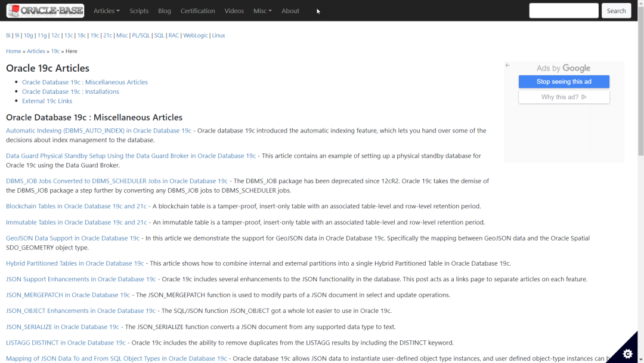Open Hybrid Partitioned Tables article
This screenshot has height=363, width=644.
click(x=75, y=263)
